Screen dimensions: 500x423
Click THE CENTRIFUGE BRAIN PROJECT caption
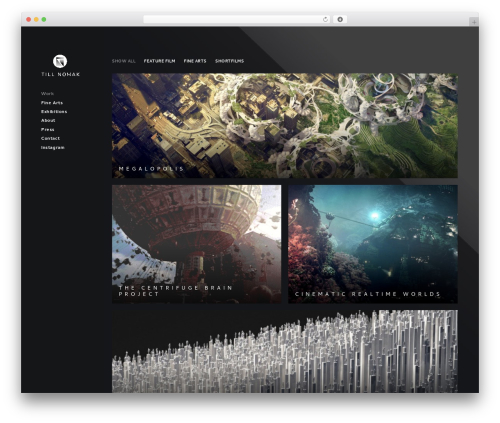[176, 291]
